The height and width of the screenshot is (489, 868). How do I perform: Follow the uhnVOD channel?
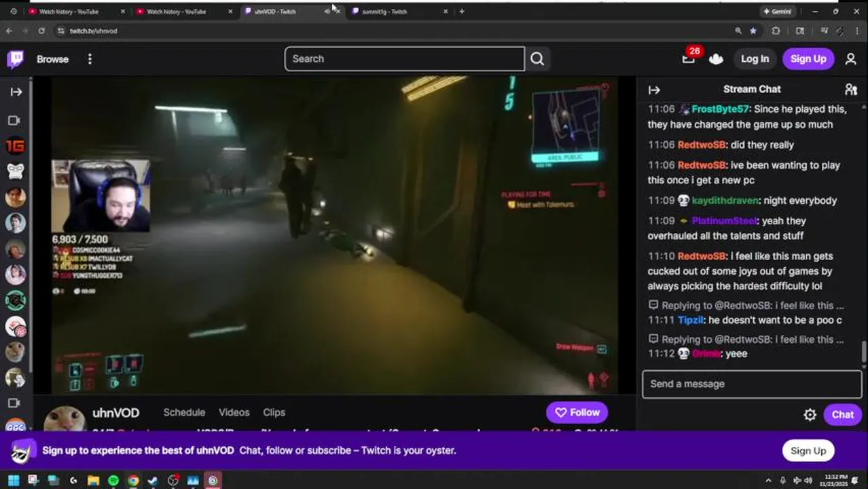click(x=577, y=412)
